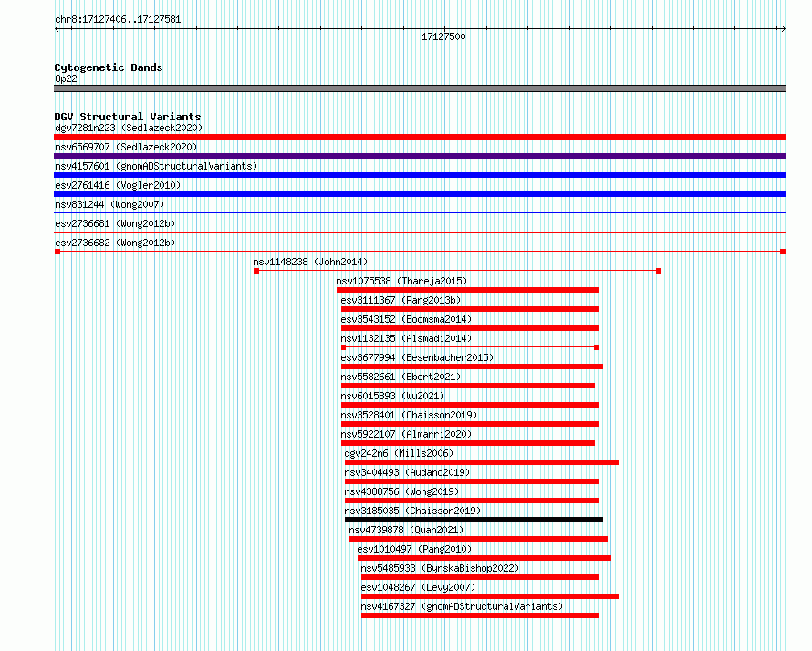Screen dimensions: 812x651
Task: Select the red bar under nsv5485933
Action: point(480,577)
